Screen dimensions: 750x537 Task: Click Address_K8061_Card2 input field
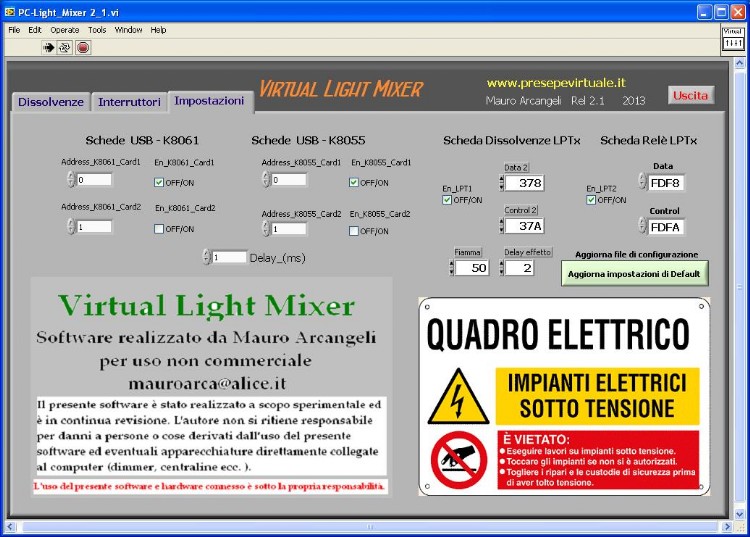(x=94, y=227)
